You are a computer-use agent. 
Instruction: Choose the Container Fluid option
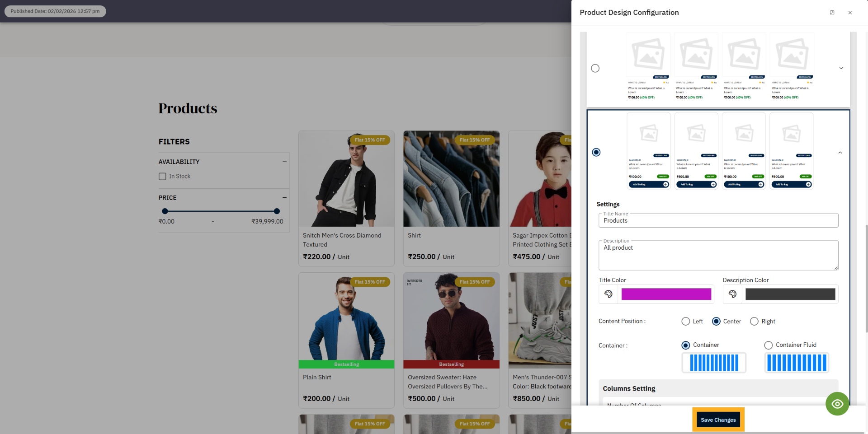tap(768, 345)
